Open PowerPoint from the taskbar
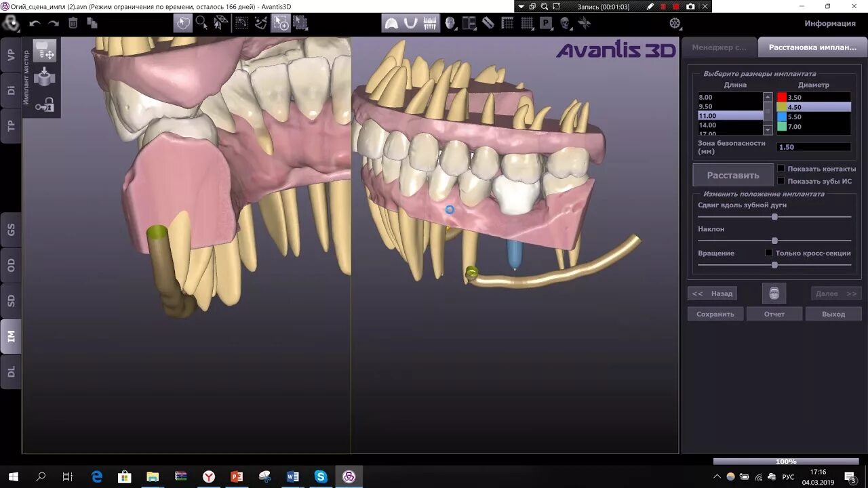868x488 pixels. pyautogui.click(x=237, y=476)
